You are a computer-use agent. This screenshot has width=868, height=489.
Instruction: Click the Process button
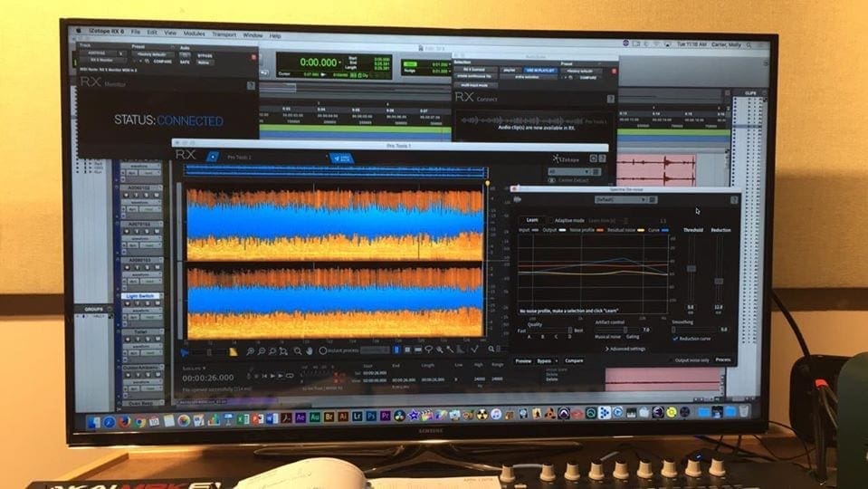(x=723, y=360)
